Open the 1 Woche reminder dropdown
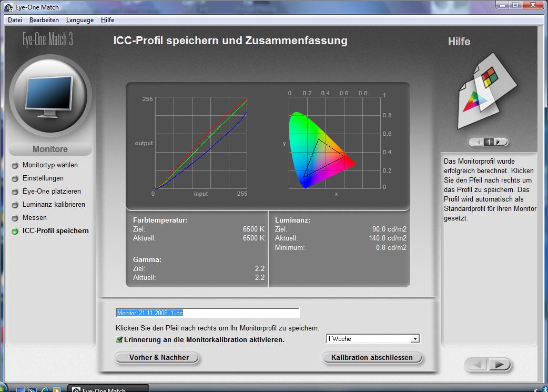Image resolution: width=548 pixels, height=392 pixels. coord(373,338)
